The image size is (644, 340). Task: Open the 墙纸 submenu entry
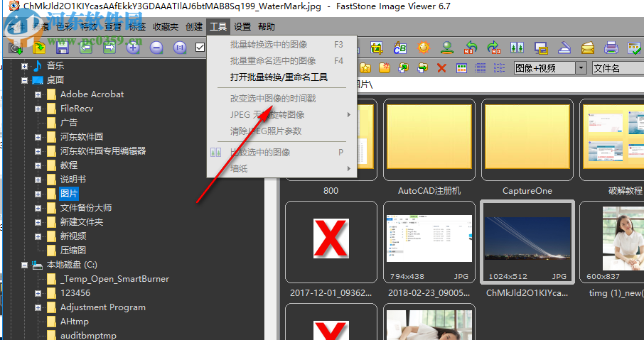281,168
